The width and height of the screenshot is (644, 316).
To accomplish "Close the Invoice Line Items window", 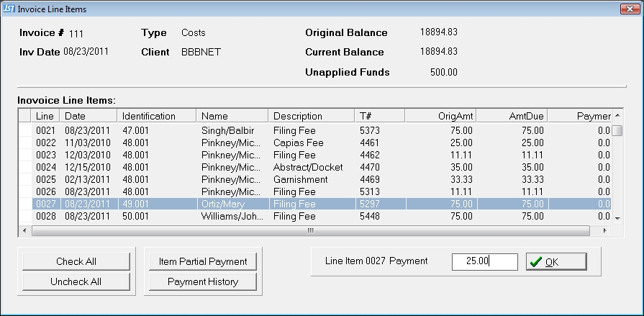I will click(628, 9).
